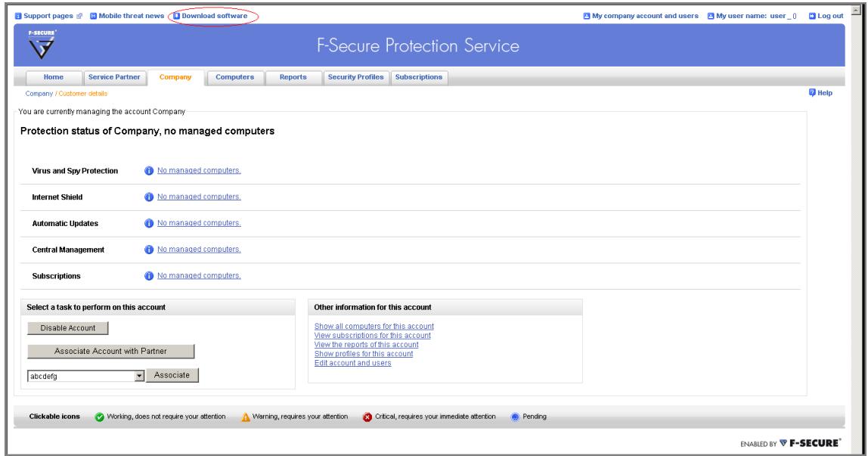Open Mobile threat news link
Viewport: 868px width, 456px height.
pos(132,16)
